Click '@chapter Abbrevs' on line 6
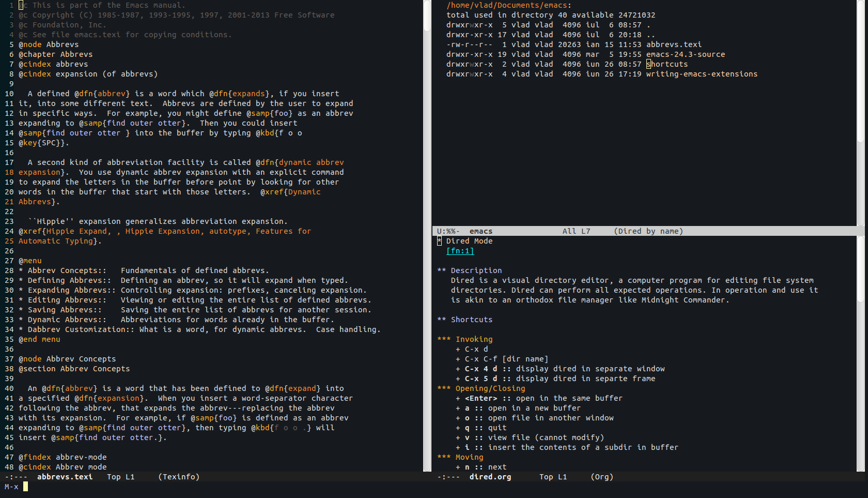Image resolution: width=868 pixels, height=498 pixels. click(56, 54)
